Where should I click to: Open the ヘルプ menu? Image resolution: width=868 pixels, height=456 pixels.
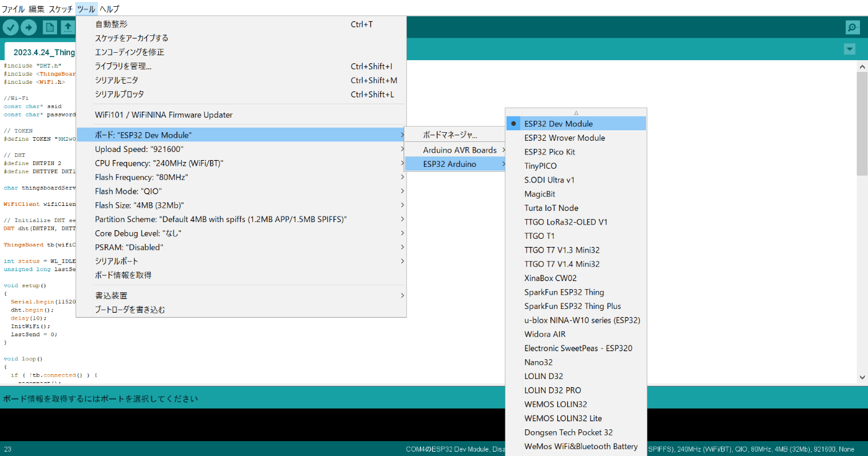[109, 9]
